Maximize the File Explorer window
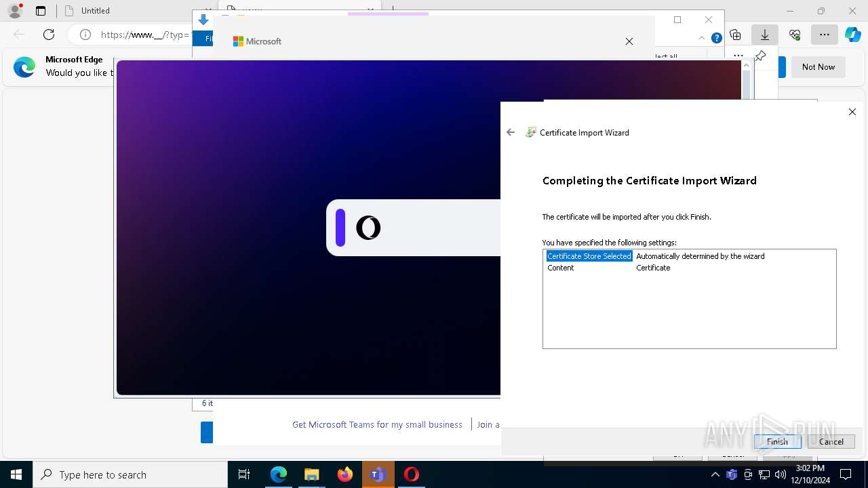The image size is (868, 488). click(677, 20)
